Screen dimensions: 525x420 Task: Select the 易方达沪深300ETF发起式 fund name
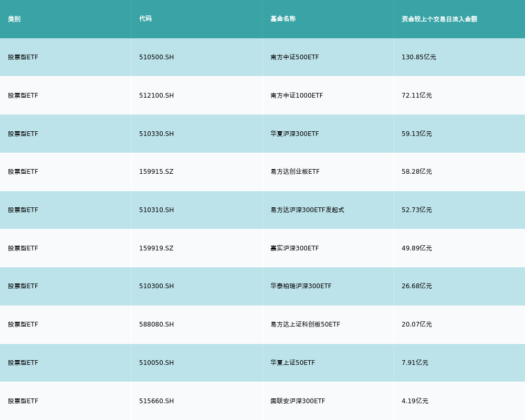(307, 210)
